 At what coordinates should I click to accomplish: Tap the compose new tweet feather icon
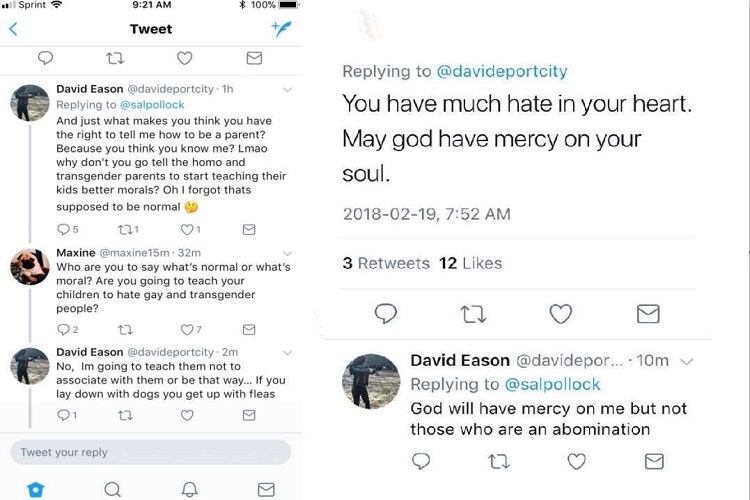click(281, 29)
